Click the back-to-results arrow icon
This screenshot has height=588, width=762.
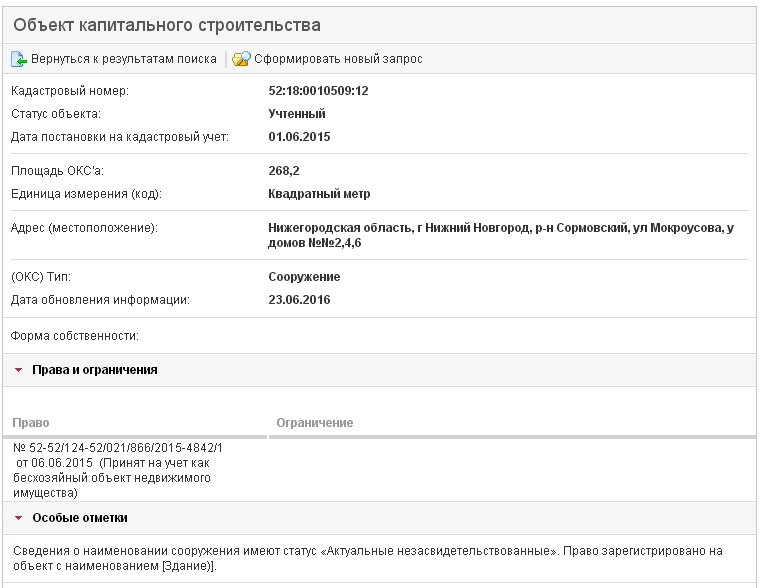click(x=19, y=59)
